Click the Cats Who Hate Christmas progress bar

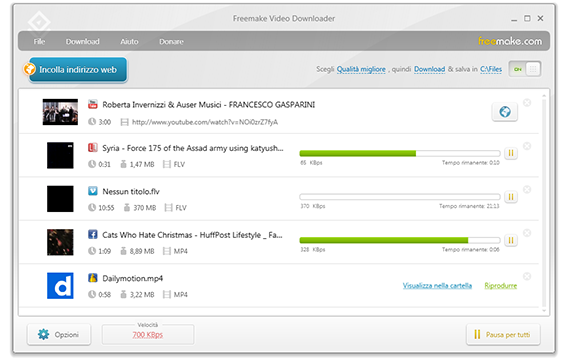(x=400, y=240)
